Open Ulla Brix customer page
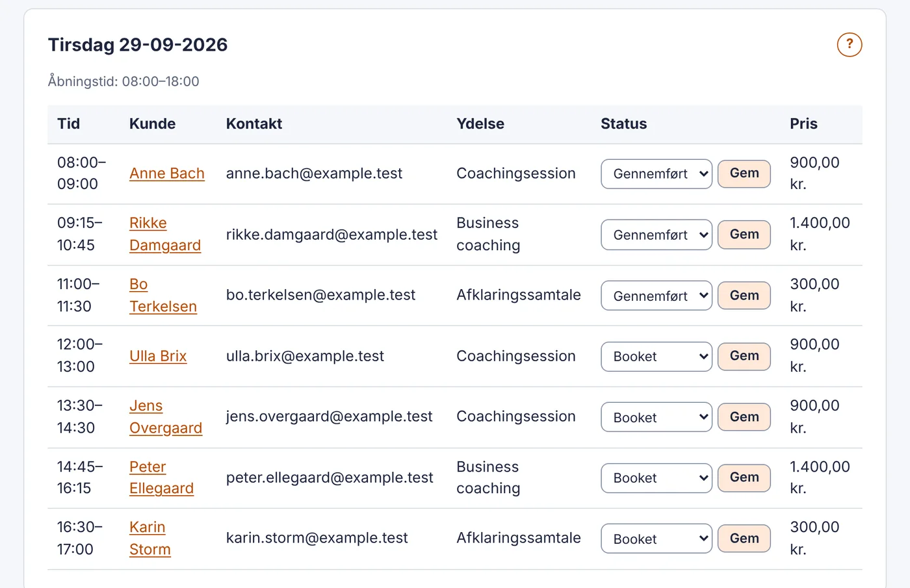This screenshot has height=588, width=910. pyautogui.click(x=158, y=356)
